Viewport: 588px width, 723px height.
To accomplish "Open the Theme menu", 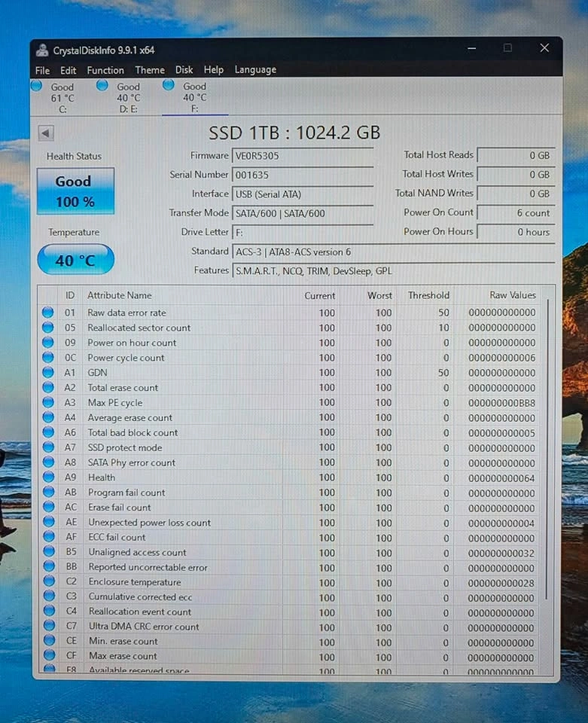I will point(150,70).
